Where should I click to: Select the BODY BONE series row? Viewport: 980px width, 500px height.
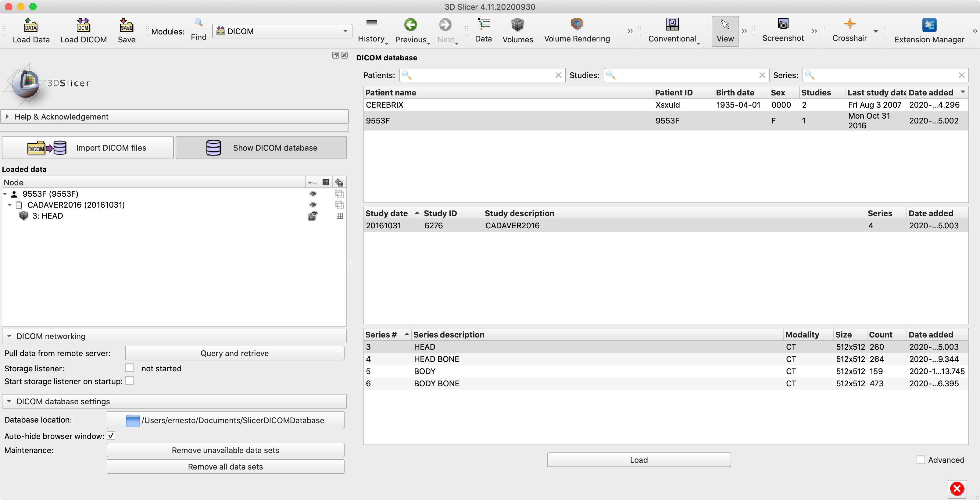pos(666,383)
